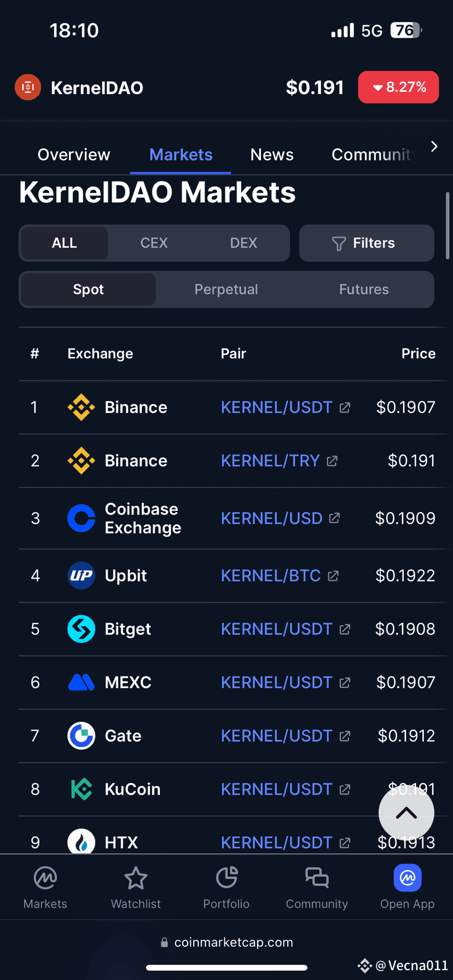Select the Futures market type
This screenshot has height=980, width=453.
[x=364, y=289]
